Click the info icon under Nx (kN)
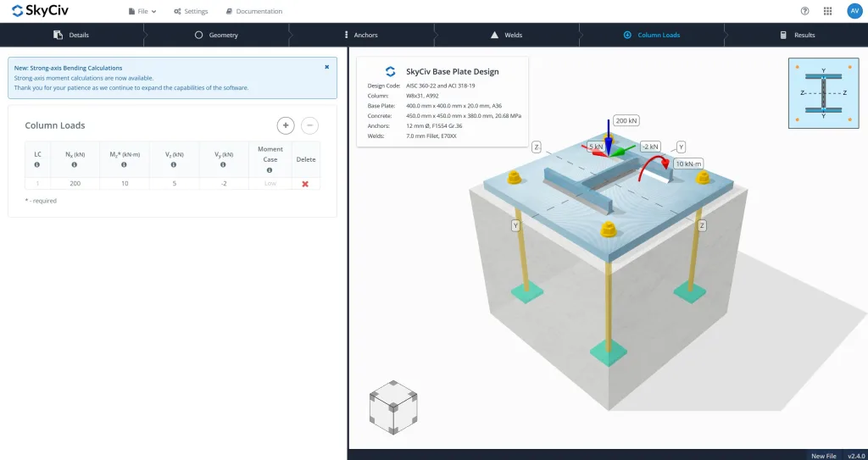 75,165
